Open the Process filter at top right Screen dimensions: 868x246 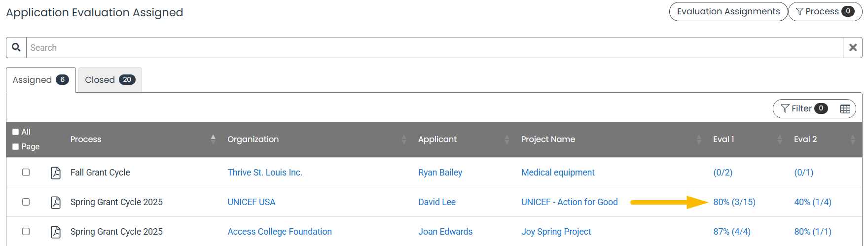[x=825, y=11]
